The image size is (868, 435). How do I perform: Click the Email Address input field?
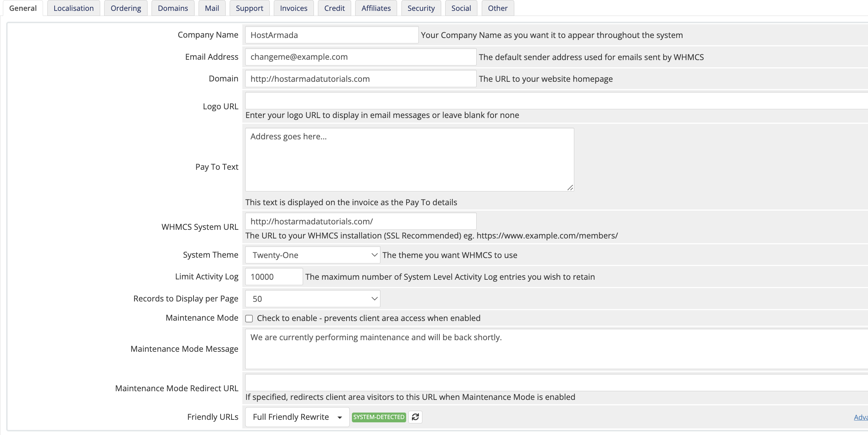pyautogui.click(x=361, y=57)
